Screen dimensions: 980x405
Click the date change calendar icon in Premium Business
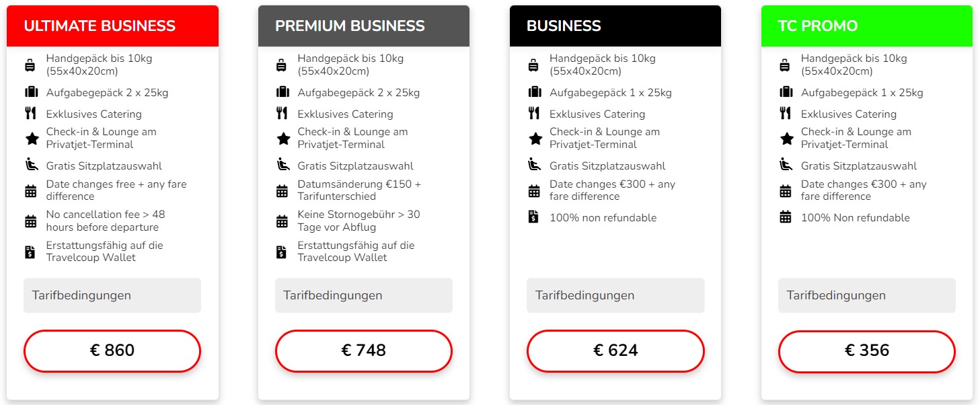click(x=282, y=191)
